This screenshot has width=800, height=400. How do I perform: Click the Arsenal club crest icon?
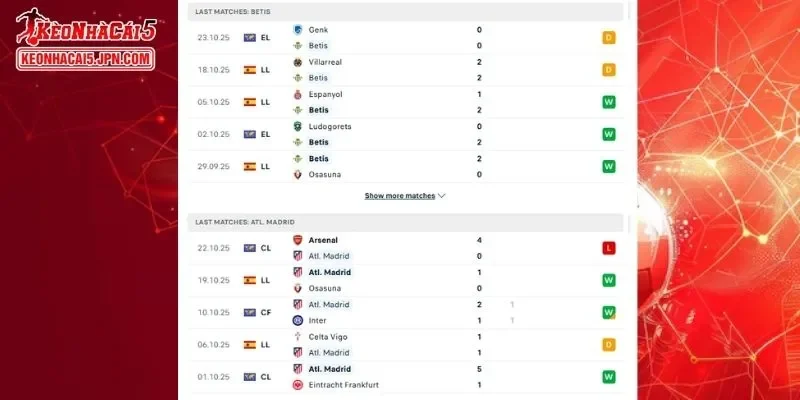coord(297,240)
